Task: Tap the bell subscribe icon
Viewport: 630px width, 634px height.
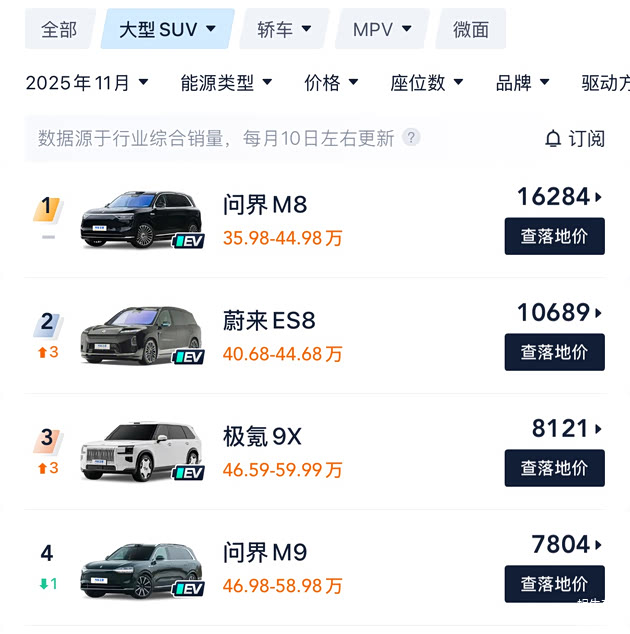Action: [553, 139]
